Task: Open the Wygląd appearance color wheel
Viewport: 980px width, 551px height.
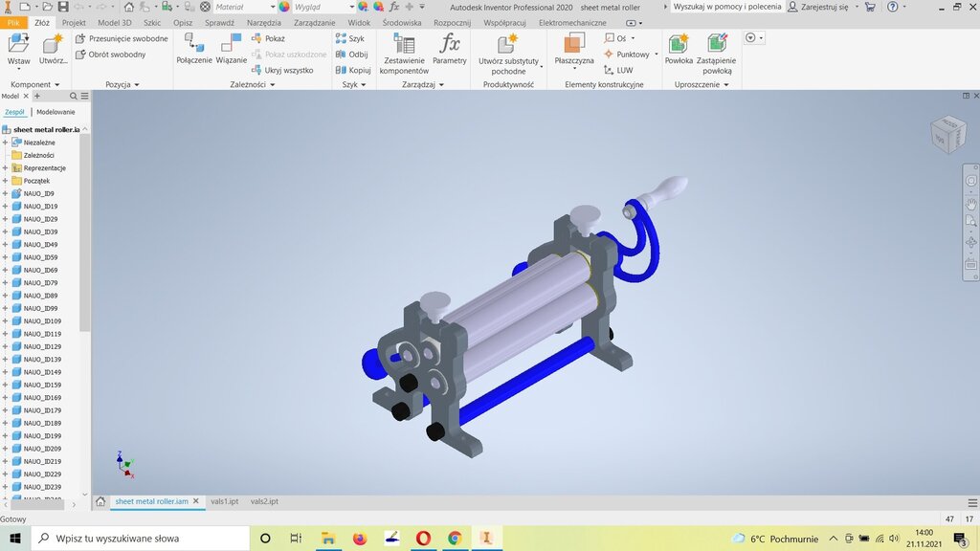Action: pyautogui.click(x=284, y=7)
